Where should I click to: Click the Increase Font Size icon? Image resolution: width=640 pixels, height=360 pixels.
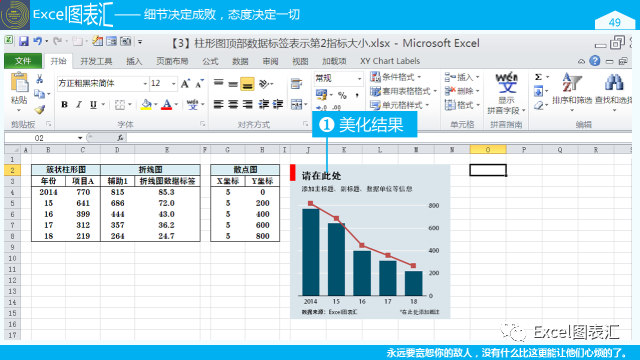(x=185, y=84)
